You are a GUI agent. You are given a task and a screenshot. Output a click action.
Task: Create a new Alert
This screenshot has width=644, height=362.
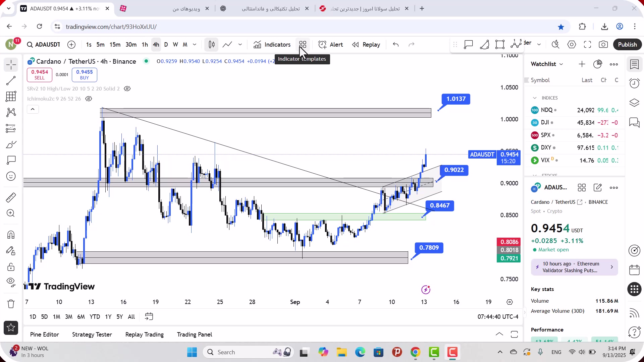(x=331, y=45)
